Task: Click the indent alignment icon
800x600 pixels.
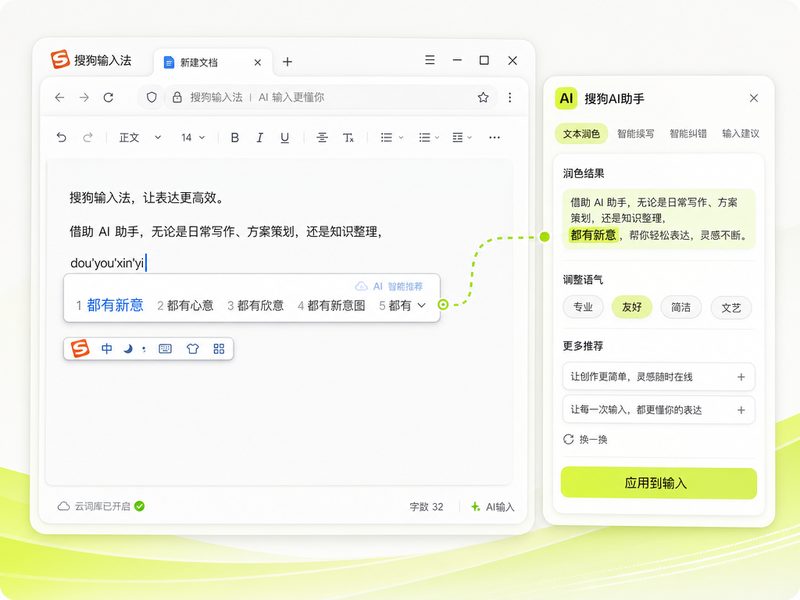Action: 458,137
